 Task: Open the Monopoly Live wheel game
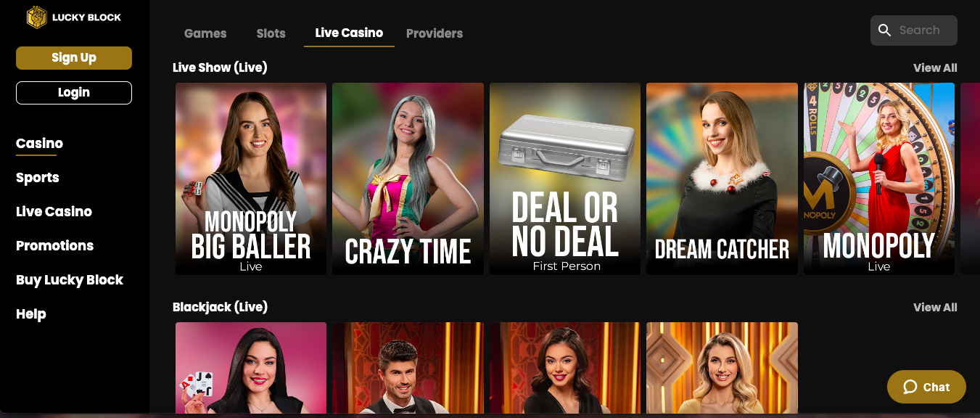point(879,179)
